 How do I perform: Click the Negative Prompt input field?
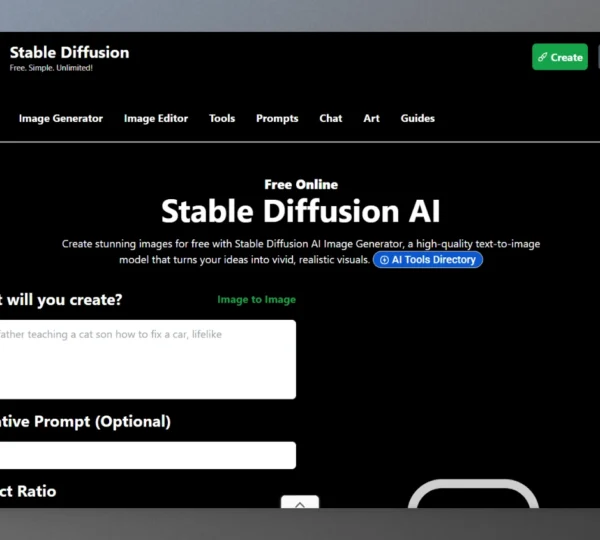pos(148,455)
